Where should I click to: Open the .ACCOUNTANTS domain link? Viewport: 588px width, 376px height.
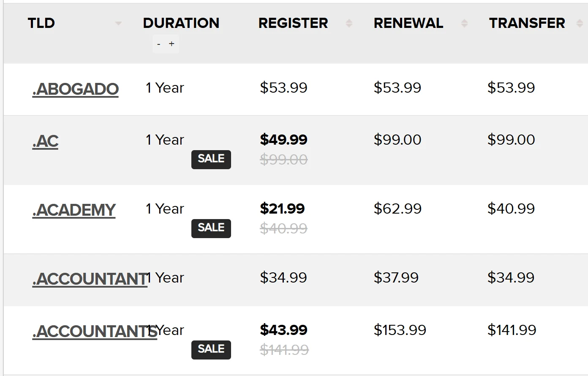[x=95, y=331]
